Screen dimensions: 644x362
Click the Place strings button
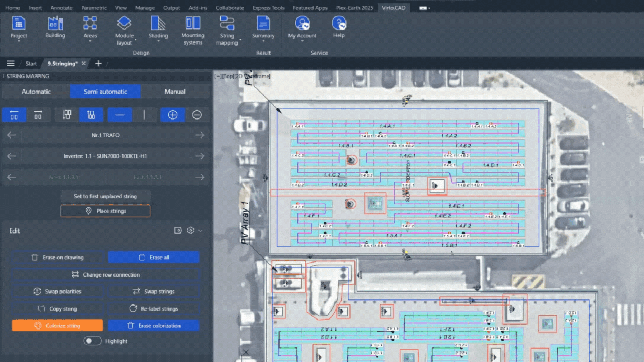[105, 211]
